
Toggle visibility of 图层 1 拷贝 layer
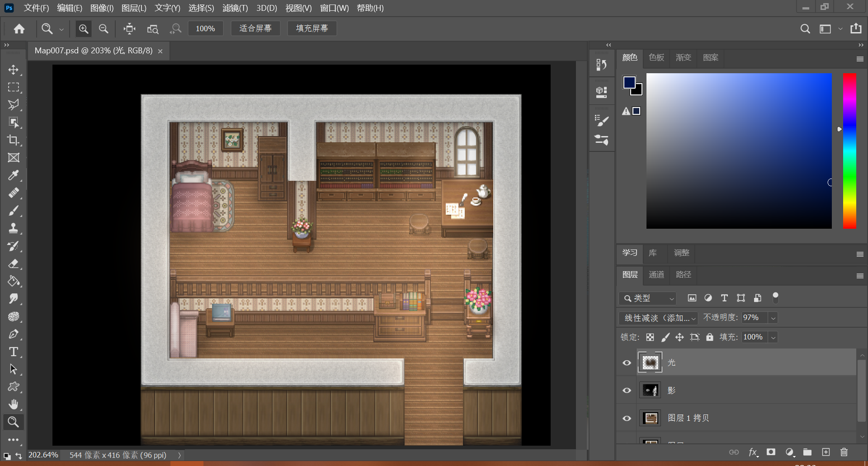(627, 418)
